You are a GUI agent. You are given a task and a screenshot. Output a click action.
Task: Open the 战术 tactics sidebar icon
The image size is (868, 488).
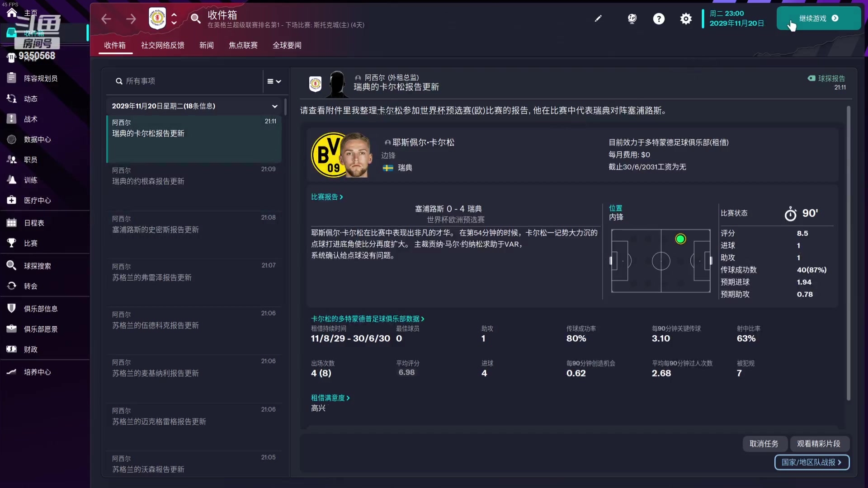(12, 119)
